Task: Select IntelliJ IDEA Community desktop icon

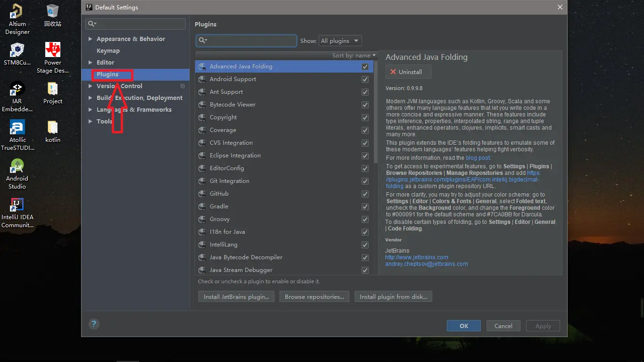Action: click(17, 213)
